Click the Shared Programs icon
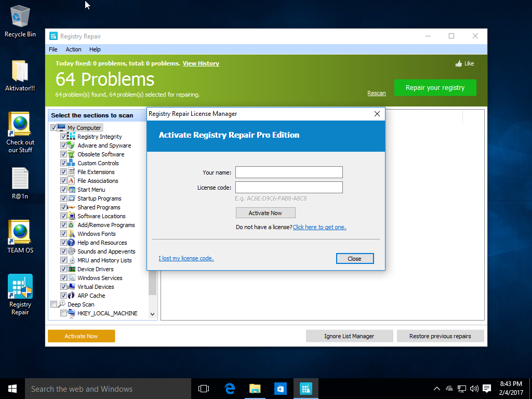Viewport: 532px width, 399px height. click(x=71, y=207)
